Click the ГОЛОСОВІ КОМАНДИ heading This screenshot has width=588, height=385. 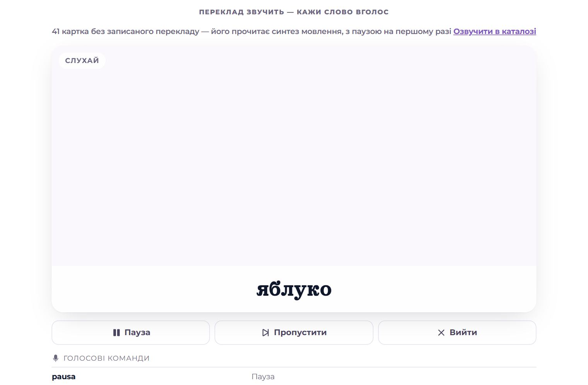[x=106, y=358]
